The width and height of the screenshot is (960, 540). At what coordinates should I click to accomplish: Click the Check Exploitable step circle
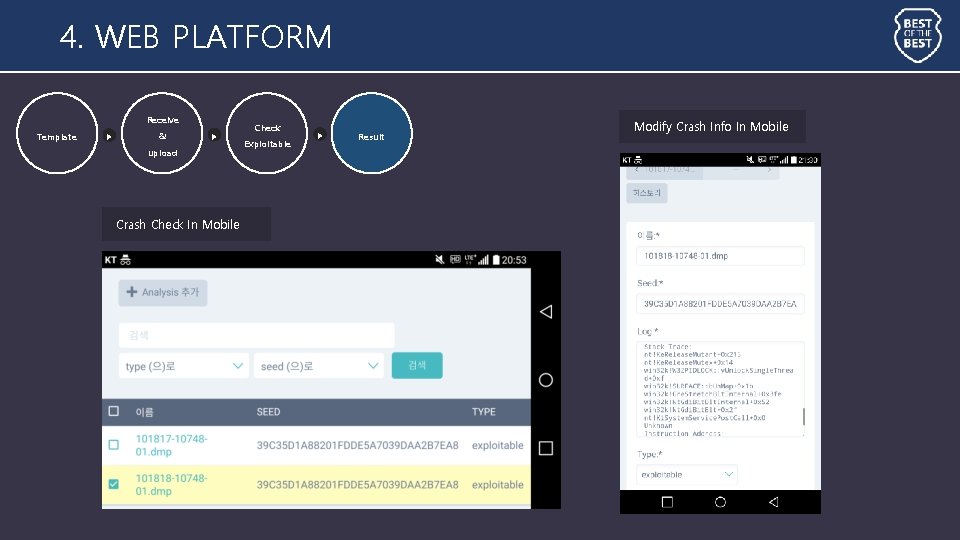[x=267, y=133]
